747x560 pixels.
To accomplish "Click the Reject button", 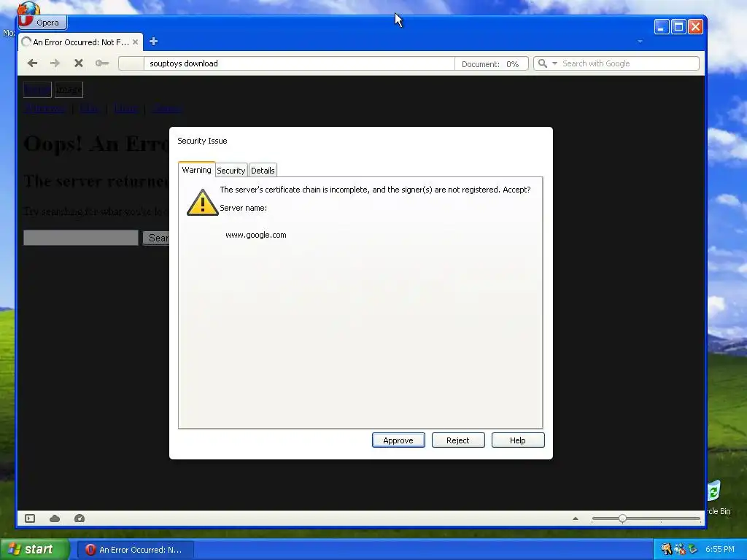I will pyautogui.click(x=458, y=440).
